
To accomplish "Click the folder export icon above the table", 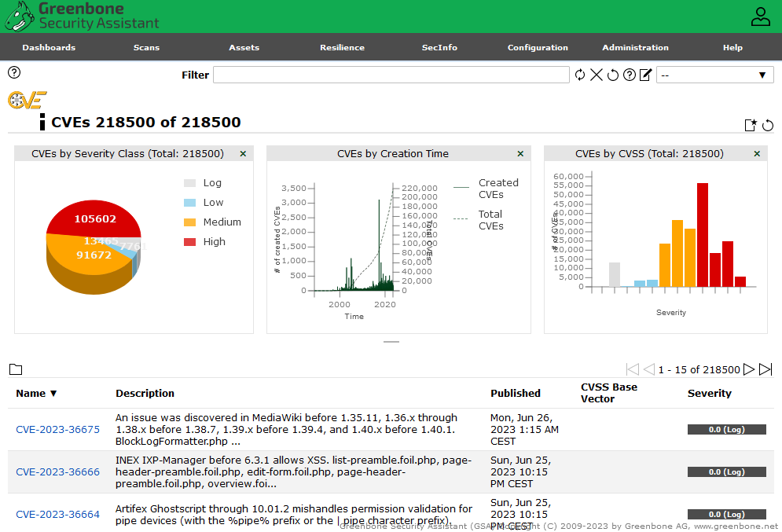I will [x=16, y=369].
